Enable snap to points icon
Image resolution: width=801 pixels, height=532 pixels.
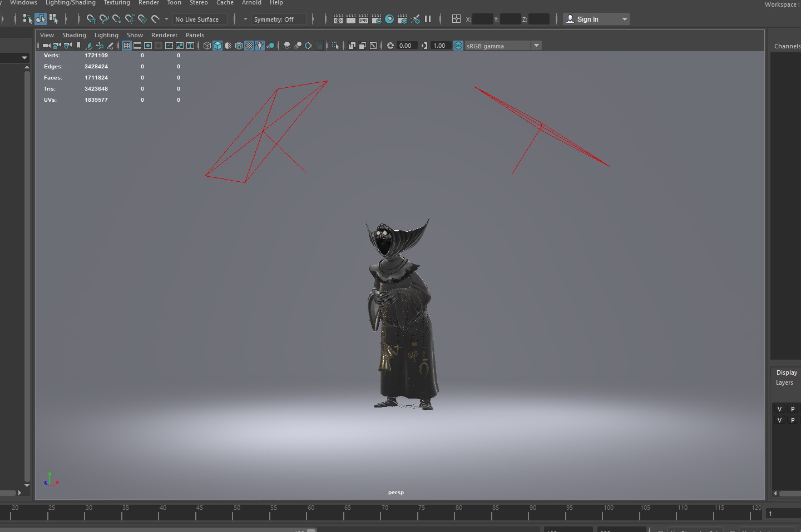[117, 19]
